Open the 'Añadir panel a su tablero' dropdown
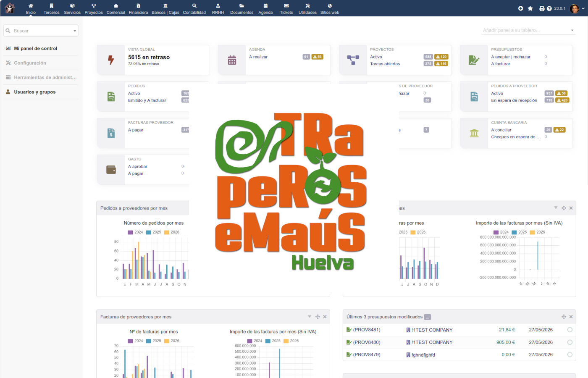588x378 pixels. [528, 30]
